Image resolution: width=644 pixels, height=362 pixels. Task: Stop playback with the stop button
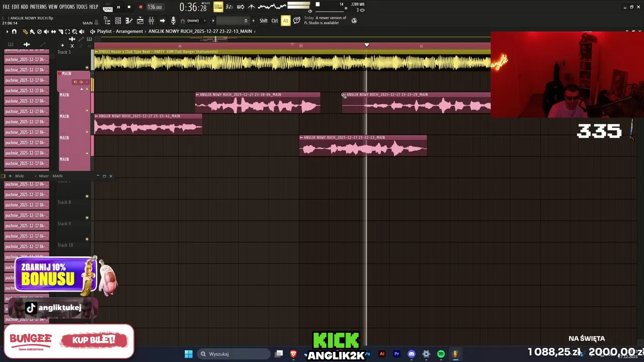pos(129,7)
